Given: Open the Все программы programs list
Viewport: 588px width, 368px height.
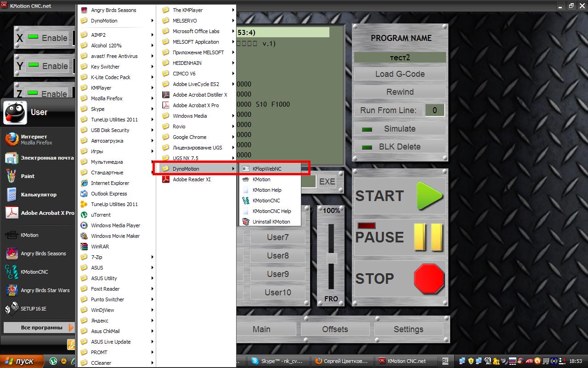Looking at the screenshot, I should [39, 328].
